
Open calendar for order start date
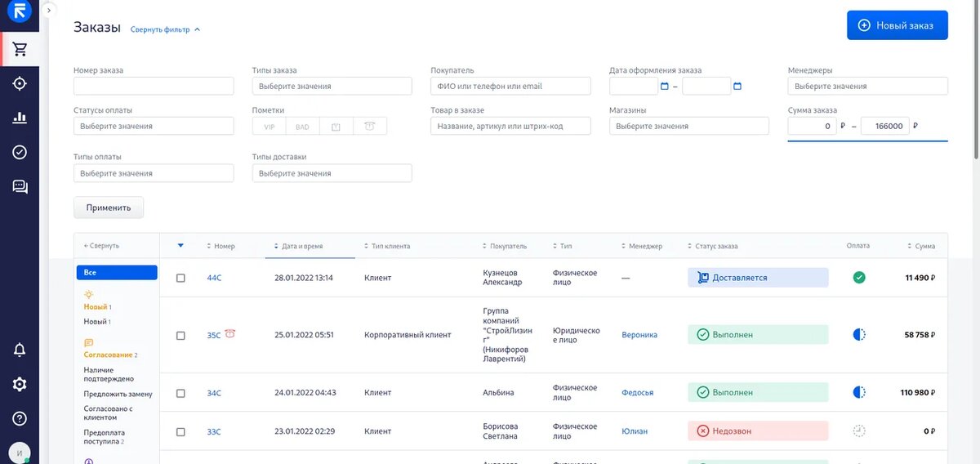(x=664, y=86)
